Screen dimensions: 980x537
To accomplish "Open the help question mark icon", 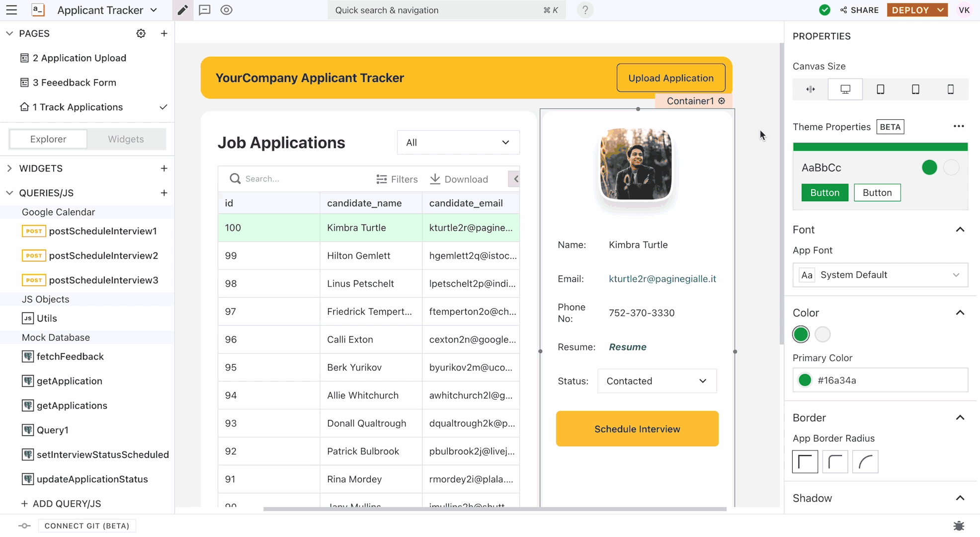I will 585,10.
